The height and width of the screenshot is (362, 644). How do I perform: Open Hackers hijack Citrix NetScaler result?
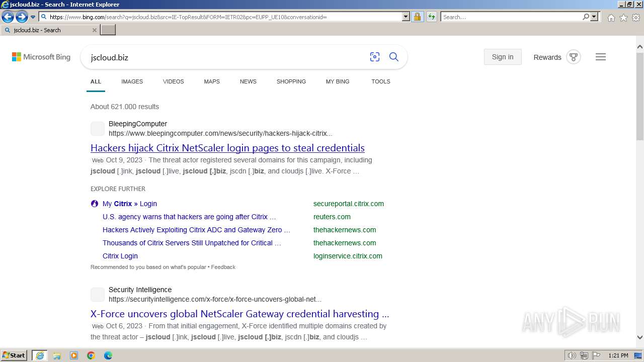click(x=227, y=148)
